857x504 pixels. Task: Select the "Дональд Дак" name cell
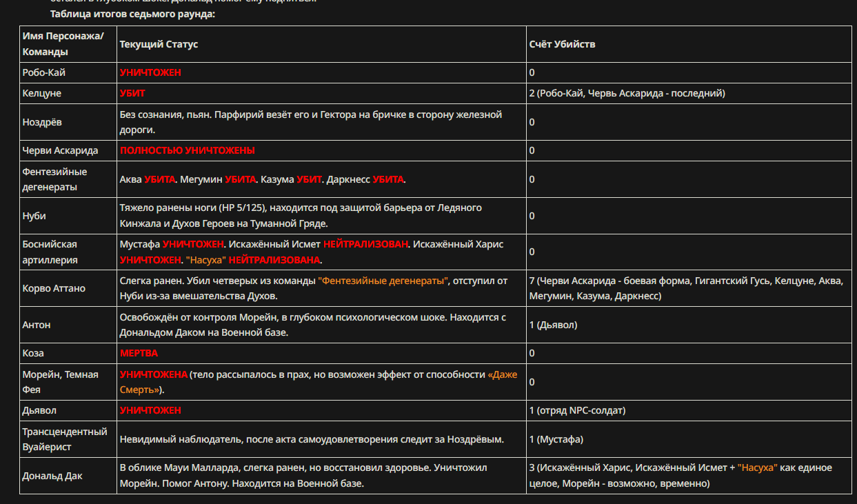point(68,476)
